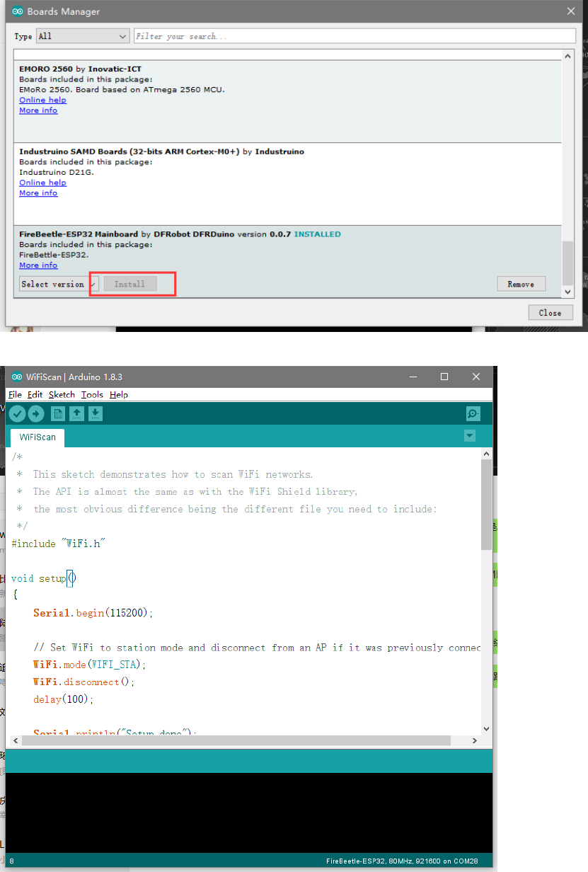
Task: Select the WiFiScan sketch tab
Action: pyautogui.click(x=38, y=437)
